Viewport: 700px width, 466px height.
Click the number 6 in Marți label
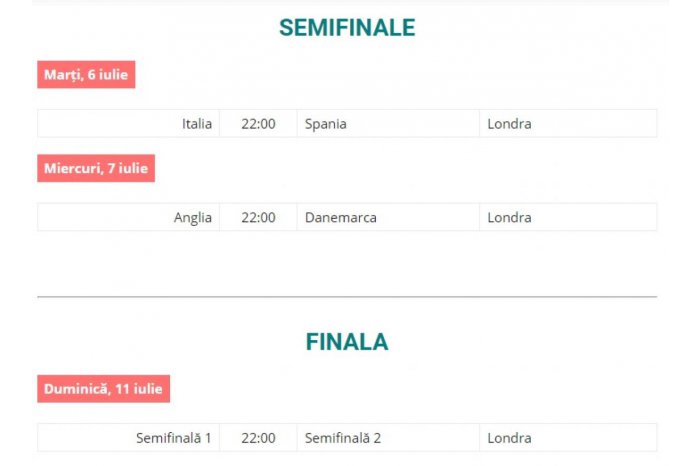tap(92, 75)
